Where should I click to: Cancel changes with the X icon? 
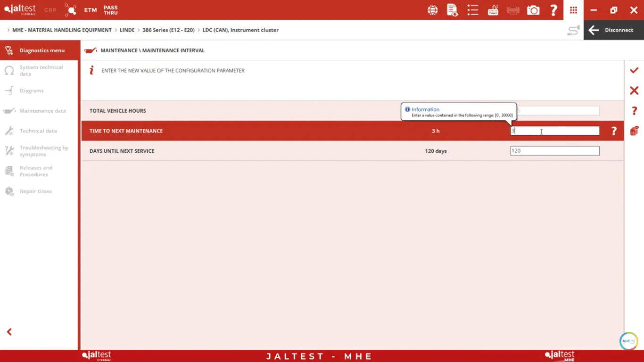coord(634,90)
